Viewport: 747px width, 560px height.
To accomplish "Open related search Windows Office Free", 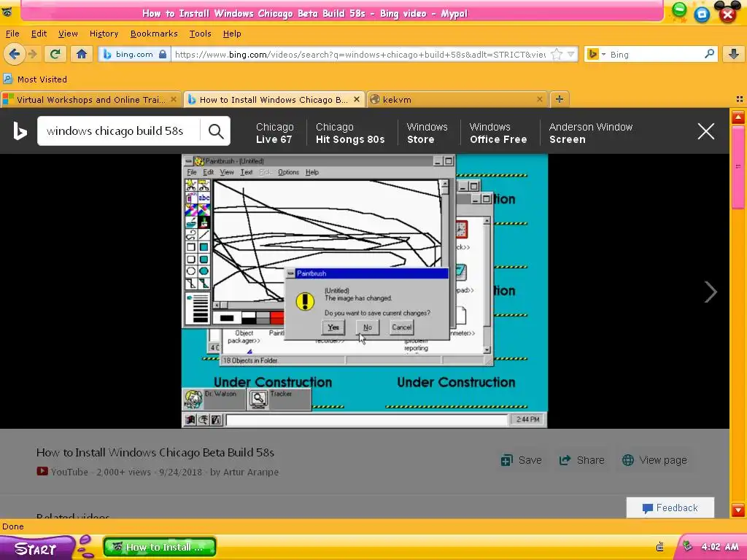I will tap(498, 133).
